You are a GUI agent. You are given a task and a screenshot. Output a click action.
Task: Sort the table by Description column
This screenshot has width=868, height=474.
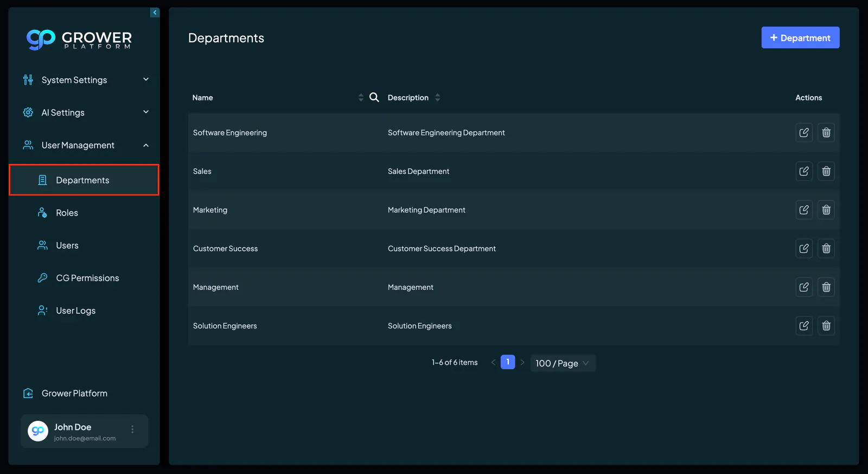(437, 97)
